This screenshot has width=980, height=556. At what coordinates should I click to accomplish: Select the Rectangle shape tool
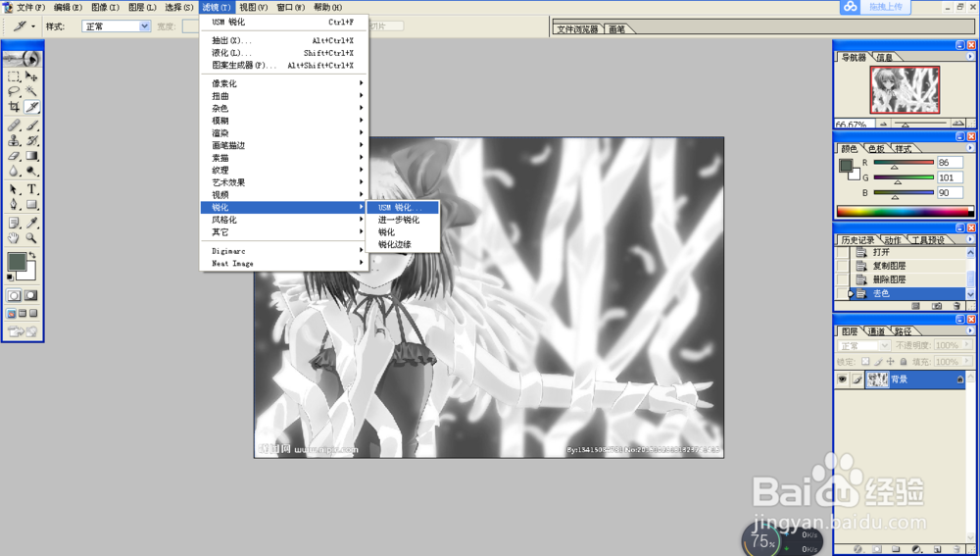point(31,204)
